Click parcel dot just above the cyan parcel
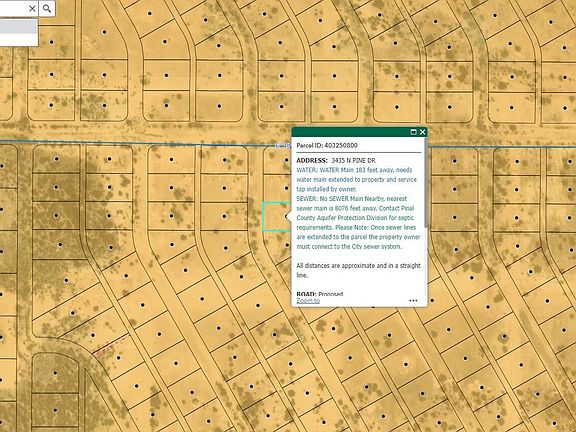Image resolution: width=576 pixels, height=432 pixels. coord(286,188)
